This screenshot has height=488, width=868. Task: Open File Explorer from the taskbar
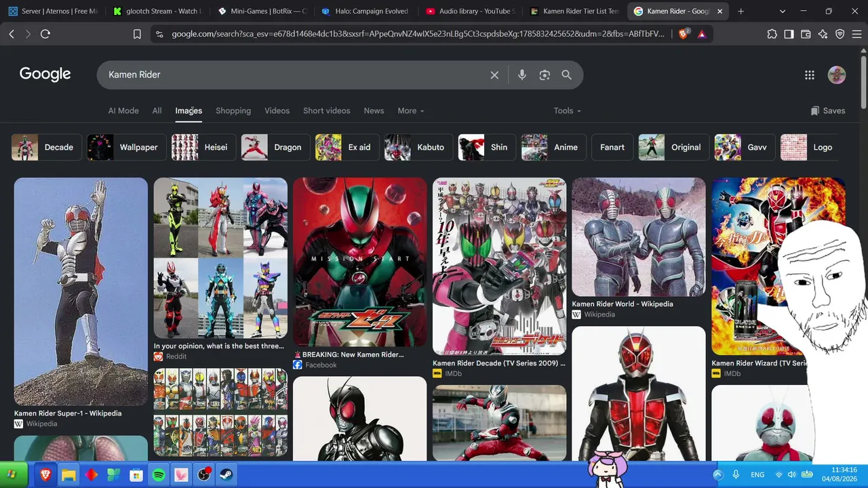pos(68,475)
